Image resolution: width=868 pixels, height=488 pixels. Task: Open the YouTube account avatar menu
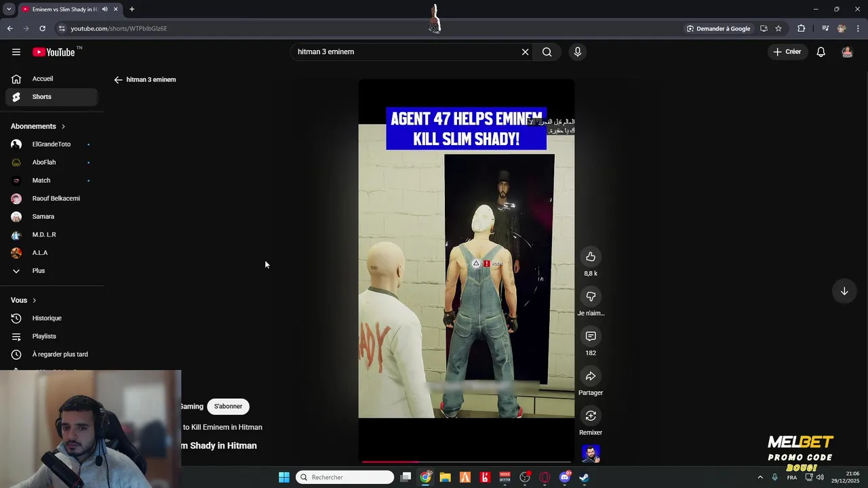tap(847, 52)
